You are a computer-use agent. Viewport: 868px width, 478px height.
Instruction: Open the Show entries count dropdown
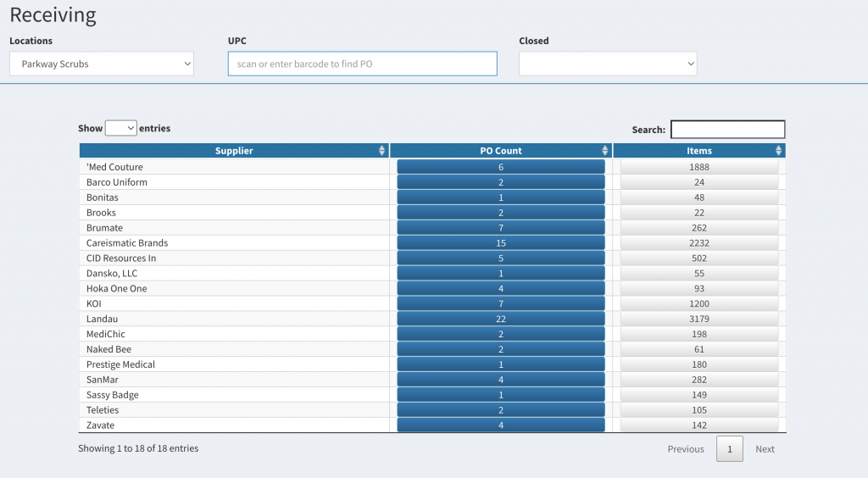pyautogui.click(x=120, y=128)
